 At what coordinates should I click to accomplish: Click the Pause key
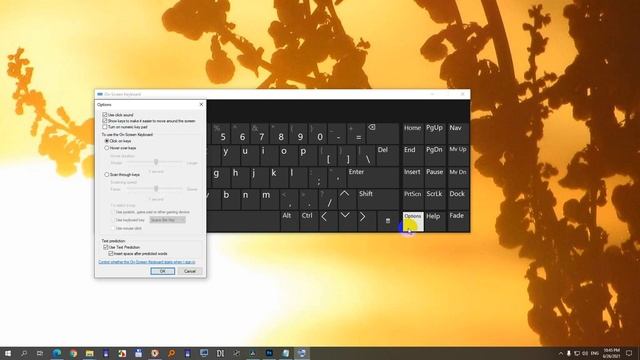(435, 178)
